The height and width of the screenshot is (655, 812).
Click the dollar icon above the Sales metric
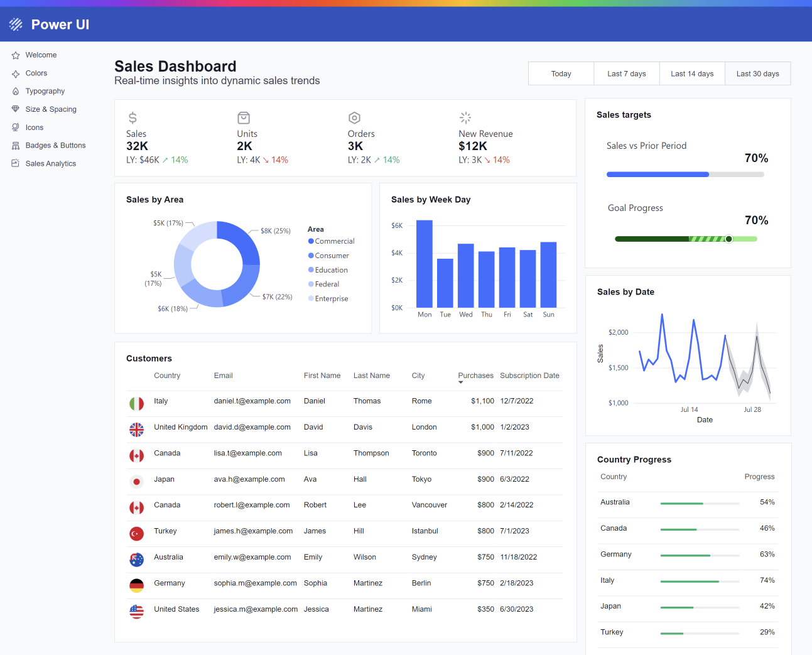click(x=133, y=117)
